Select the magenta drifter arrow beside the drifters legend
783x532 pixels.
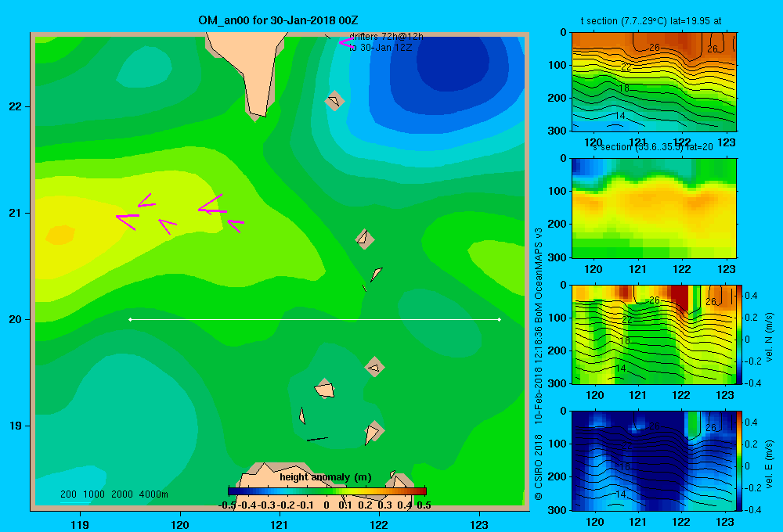pyautogui.click(x=346, y=42)
